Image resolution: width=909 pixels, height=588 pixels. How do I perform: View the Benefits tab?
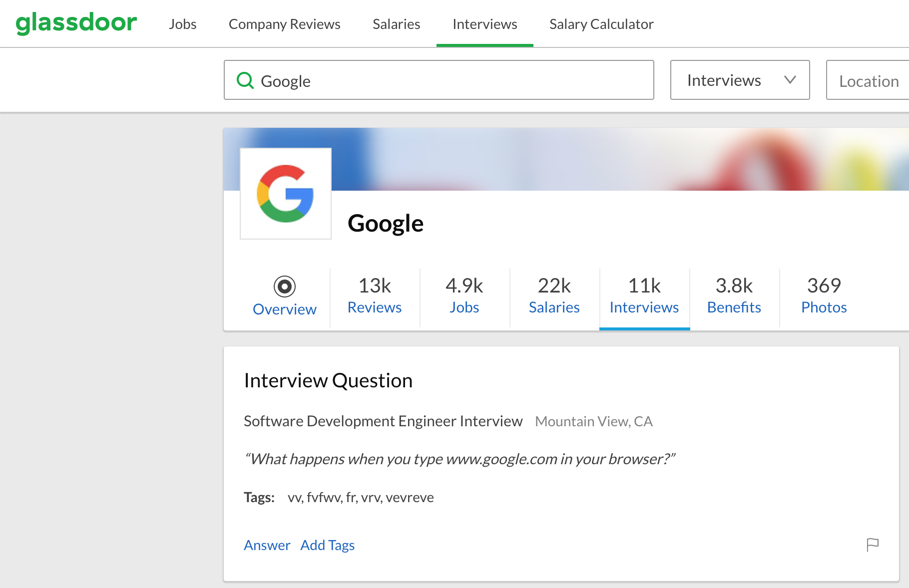[x=734, y=296]
